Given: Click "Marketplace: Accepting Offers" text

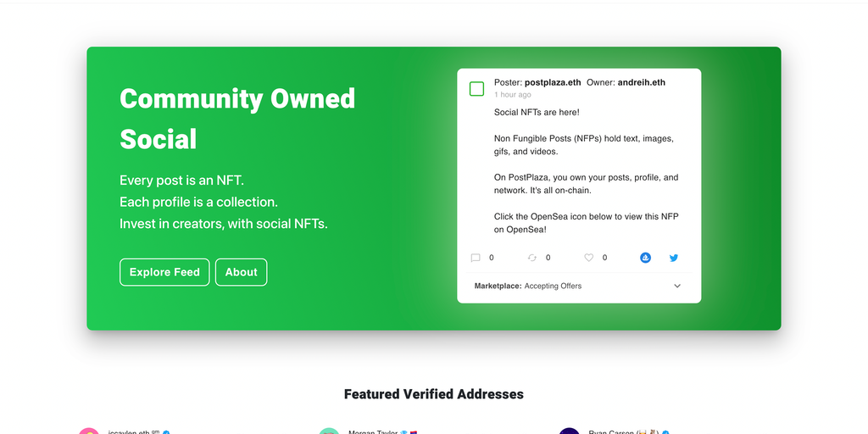Looking at the screenshot, I should (528, 287).
